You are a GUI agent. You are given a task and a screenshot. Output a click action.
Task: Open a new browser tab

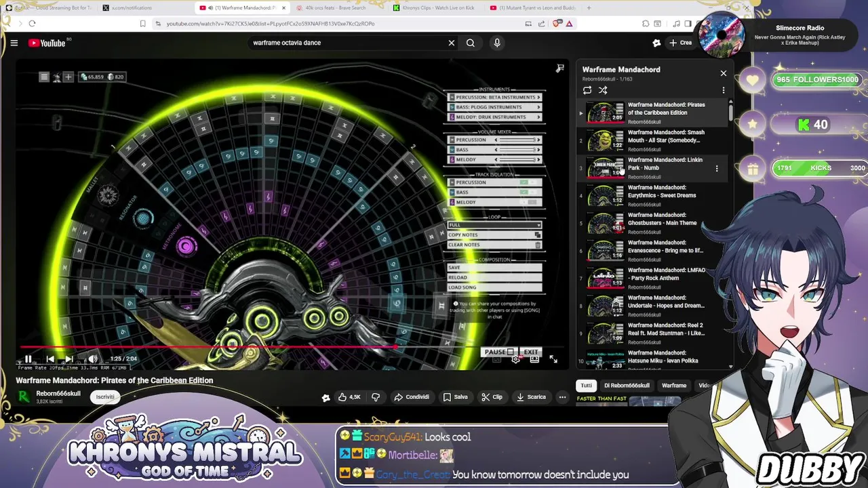point(589,8)
